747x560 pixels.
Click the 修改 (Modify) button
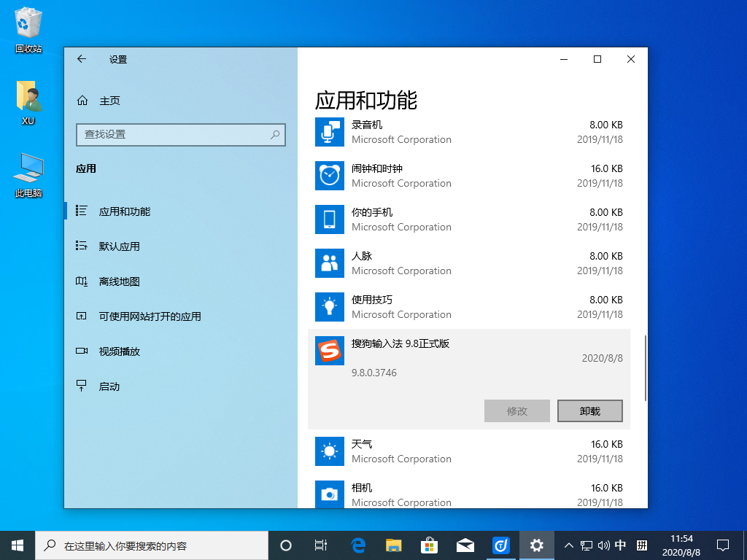[x=516, y=411]
